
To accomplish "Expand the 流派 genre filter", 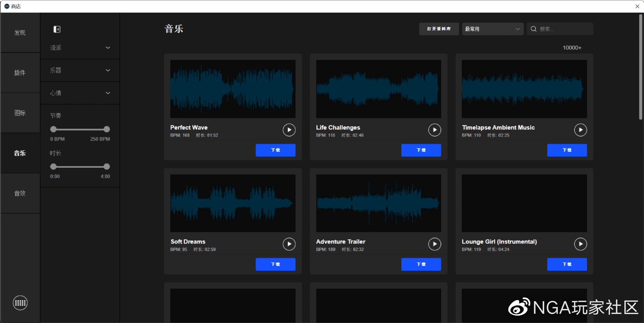I will click(80, 48).
